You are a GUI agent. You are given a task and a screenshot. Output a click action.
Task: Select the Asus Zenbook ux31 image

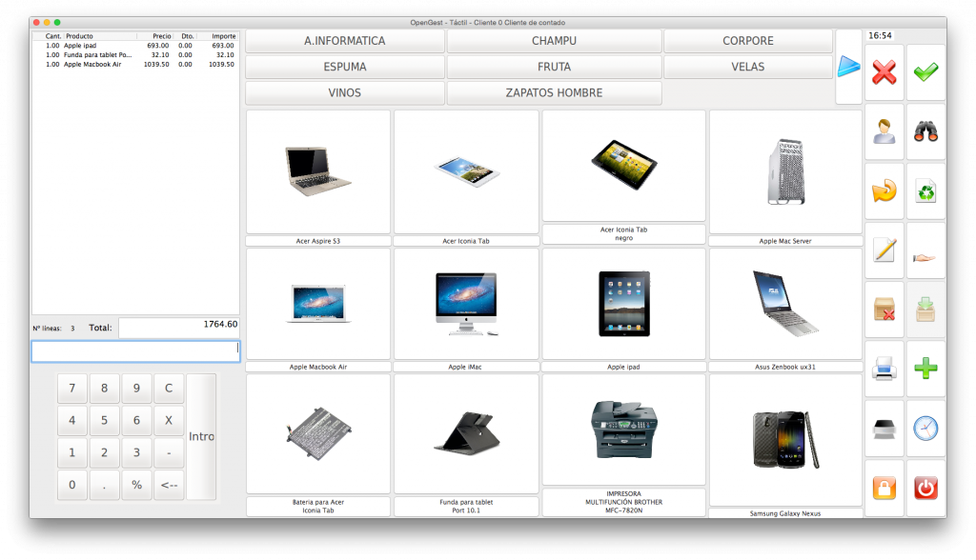(785, 304)
